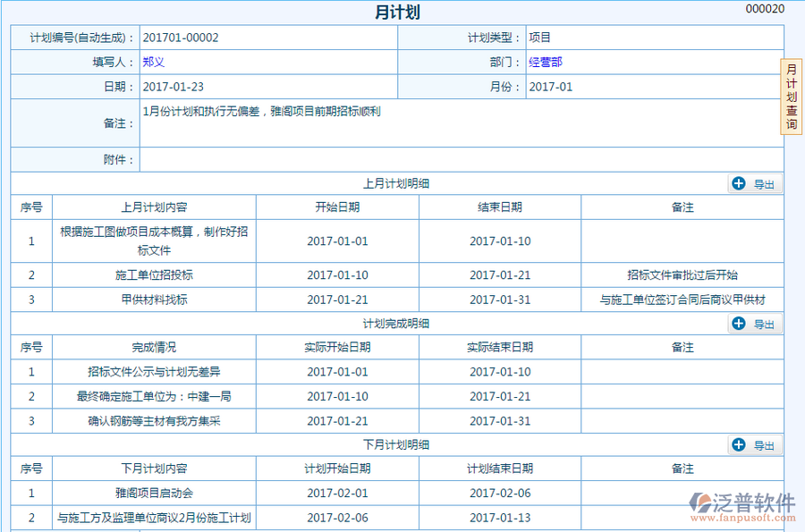Click into the 备注 remarks text area

[x=460, y=122]
